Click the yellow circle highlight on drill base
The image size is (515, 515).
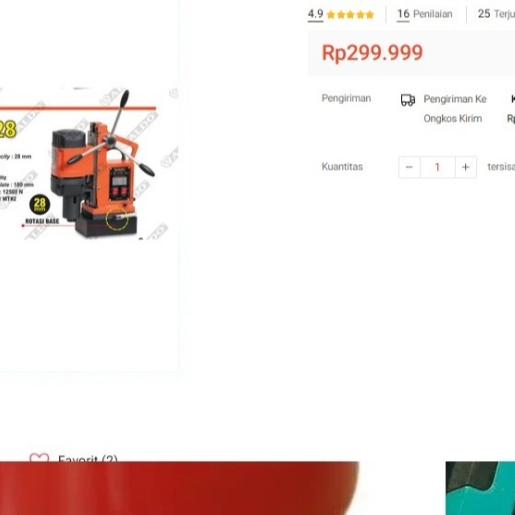click(117, 219)
